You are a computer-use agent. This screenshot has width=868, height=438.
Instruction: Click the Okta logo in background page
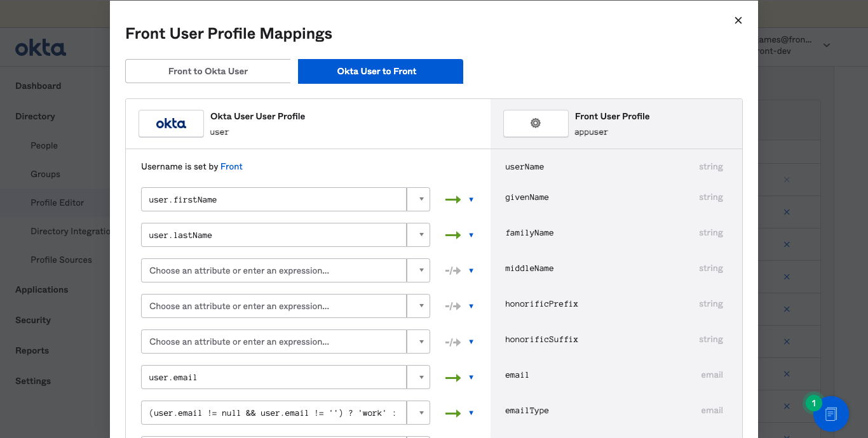tap(41, 48)
